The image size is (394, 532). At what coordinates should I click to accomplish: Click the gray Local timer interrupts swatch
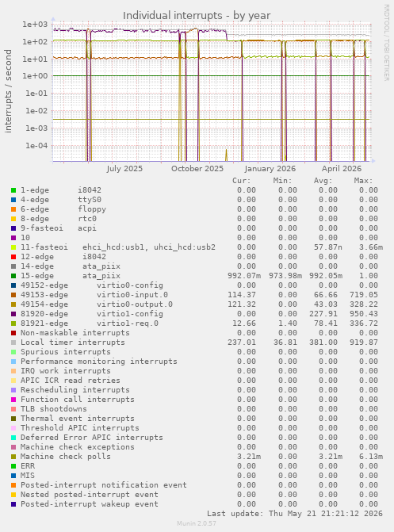[13, 343]
